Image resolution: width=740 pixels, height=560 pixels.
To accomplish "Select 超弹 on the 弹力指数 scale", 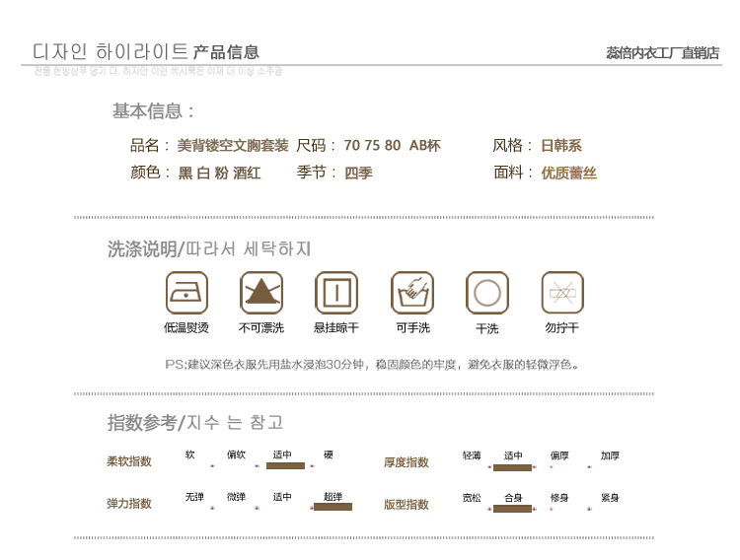I will (x=333, y=498).
